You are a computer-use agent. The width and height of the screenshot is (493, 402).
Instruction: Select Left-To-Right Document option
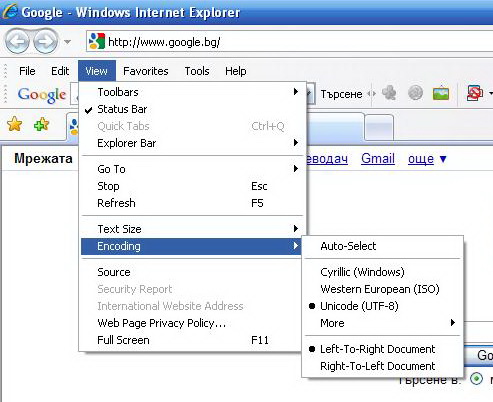[x=383, y=349]
